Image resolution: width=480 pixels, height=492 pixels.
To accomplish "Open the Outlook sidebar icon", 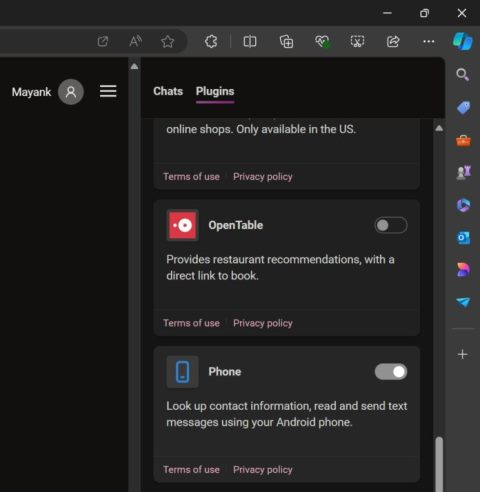I will 463,238.
